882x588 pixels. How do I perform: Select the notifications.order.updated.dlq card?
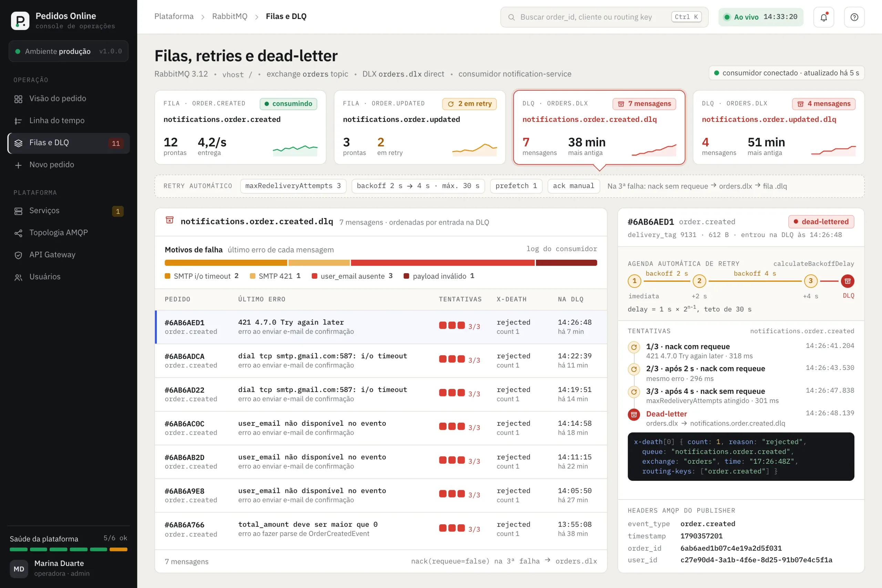779,127
